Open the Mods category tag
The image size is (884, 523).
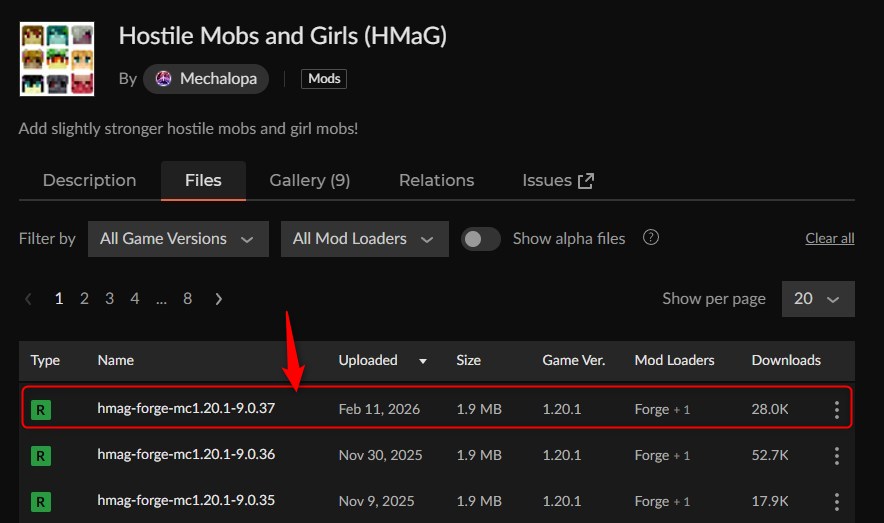tap(324, 79)
